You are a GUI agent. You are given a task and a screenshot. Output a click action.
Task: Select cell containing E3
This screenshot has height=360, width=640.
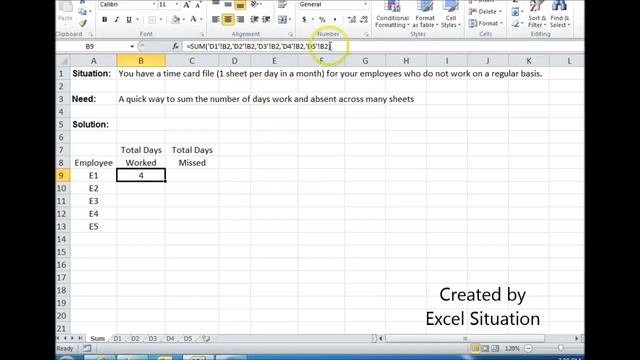point(93,201)
